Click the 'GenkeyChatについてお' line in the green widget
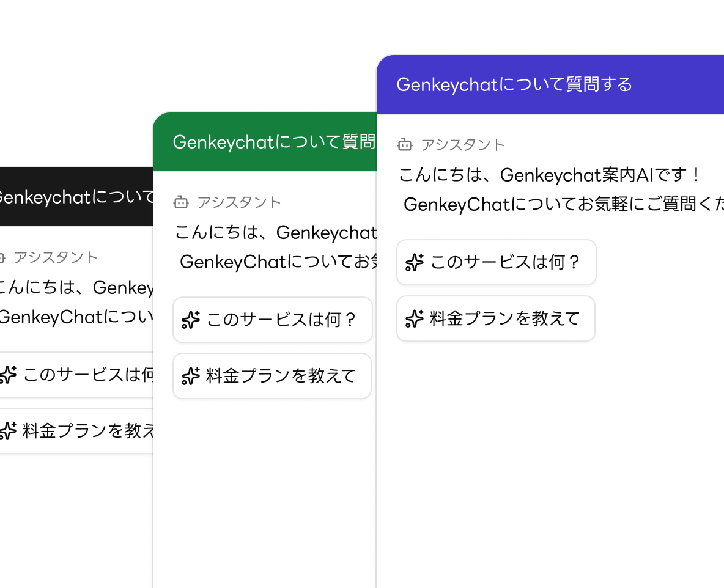Viewport: 724px width, 588px height. [278, 262]
